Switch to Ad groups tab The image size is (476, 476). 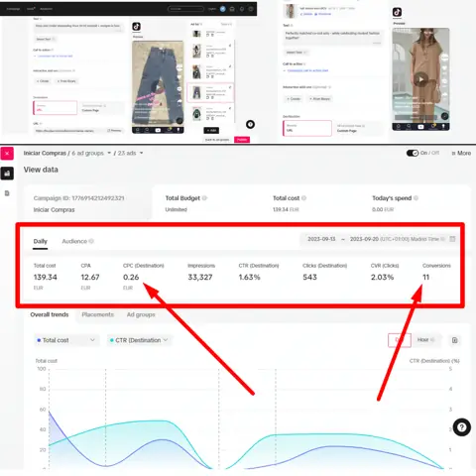141,314
